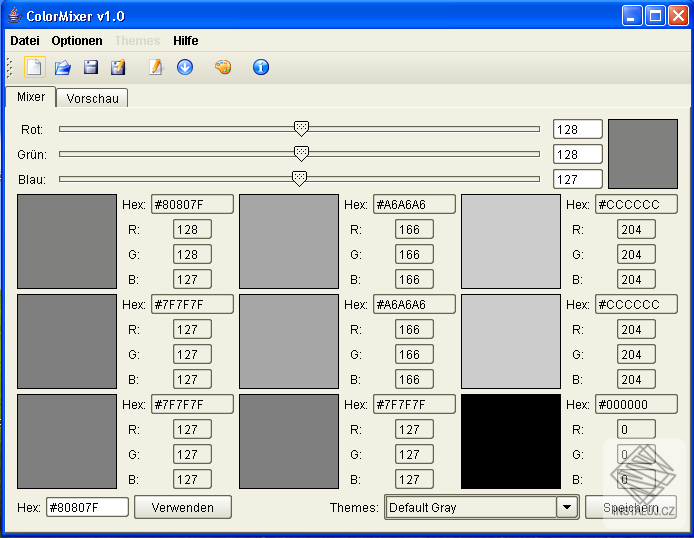The height and width of the screenshot is (538, 694).
Task: Open the Hilfe menu
Action: (185, 41)
